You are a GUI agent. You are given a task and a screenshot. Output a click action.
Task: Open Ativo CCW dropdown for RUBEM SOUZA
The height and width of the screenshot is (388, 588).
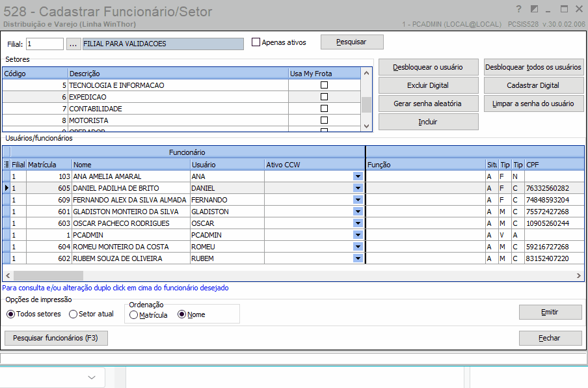(x=358, y=258)
